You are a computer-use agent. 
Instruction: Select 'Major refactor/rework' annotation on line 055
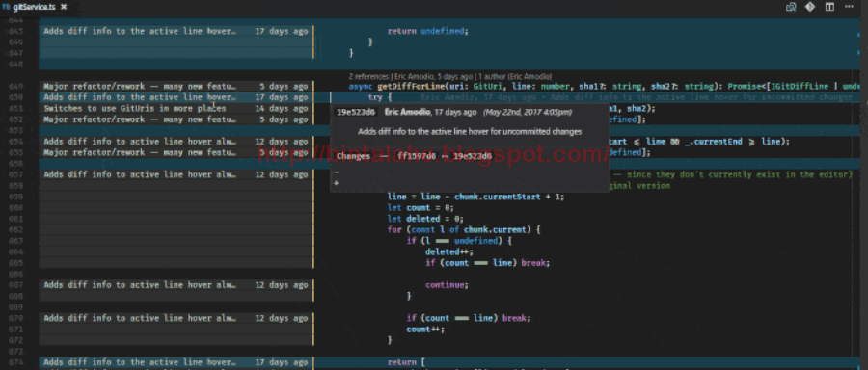176,152
